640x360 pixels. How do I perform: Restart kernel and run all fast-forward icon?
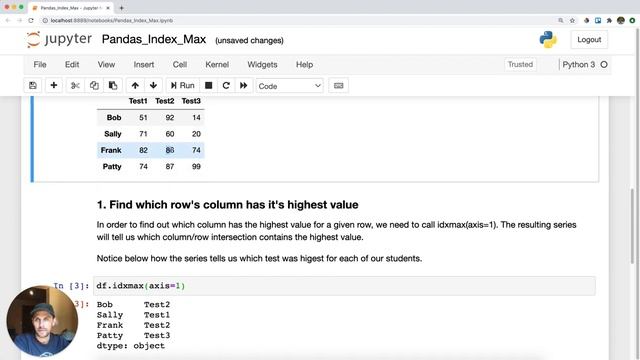pos(244,85)
